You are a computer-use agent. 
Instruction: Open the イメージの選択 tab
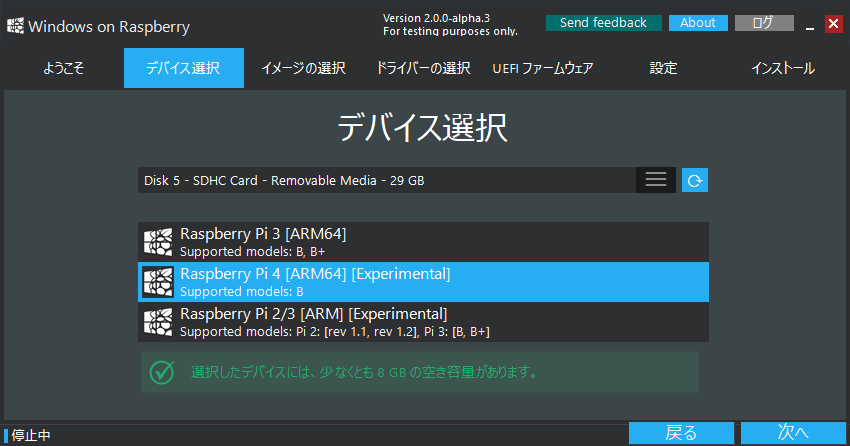tap(304, 68)
